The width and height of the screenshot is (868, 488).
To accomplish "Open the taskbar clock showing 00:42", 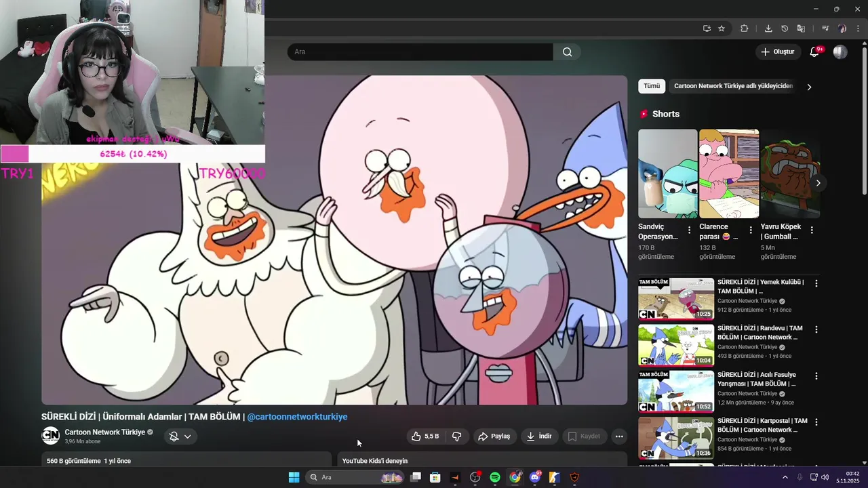I will [848, 477].
